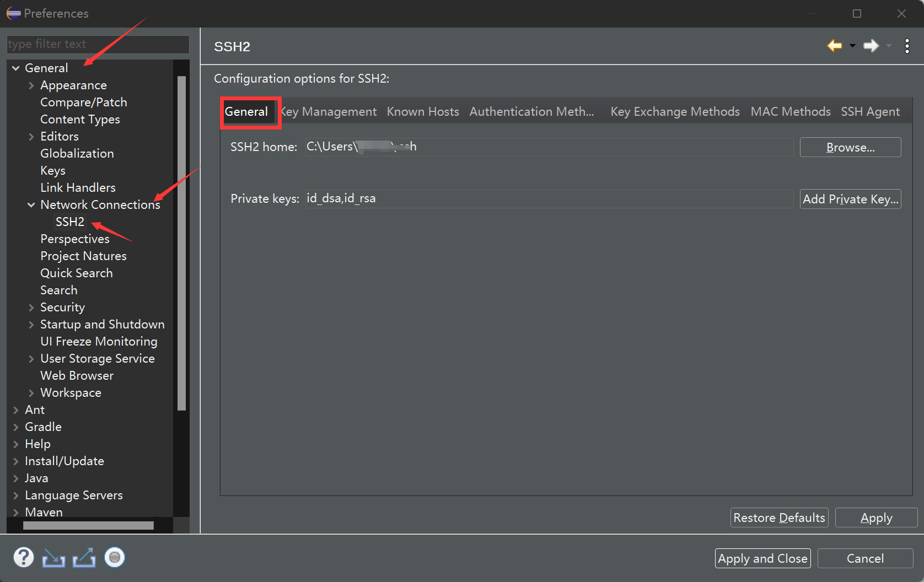
Task: Select UI Freeze Monitoring in the tree
Action: point(99,342)
